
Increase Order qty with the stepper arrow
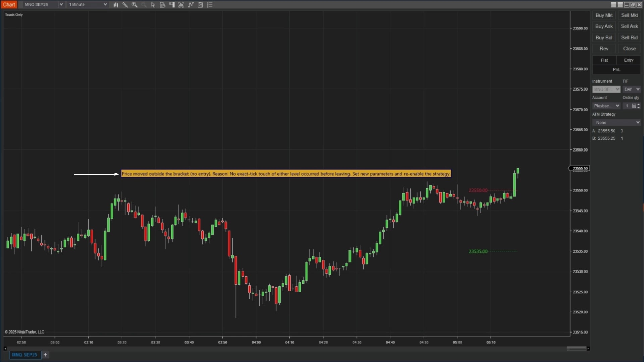coord(639,104)
